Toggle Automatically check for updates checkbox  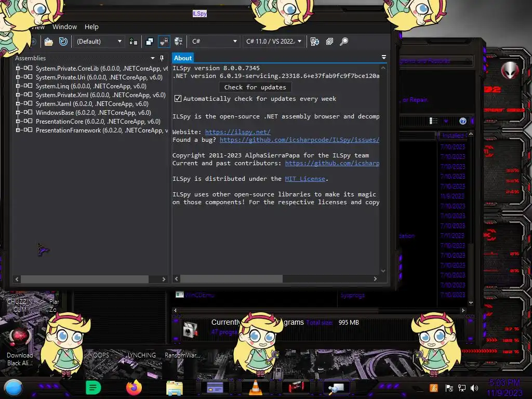coord(178,99)
